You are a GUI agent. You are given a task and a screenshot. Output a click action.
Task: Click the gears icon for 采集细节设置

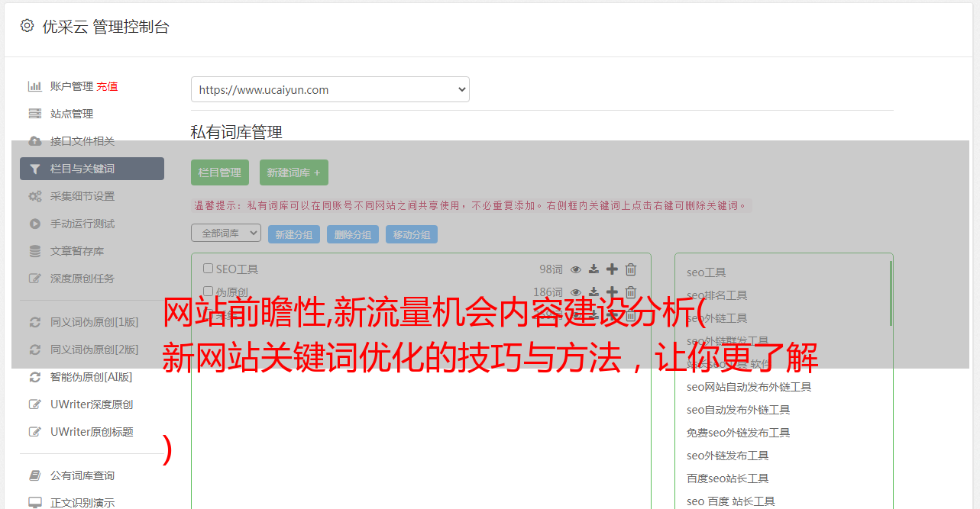(x=34, y=196)
